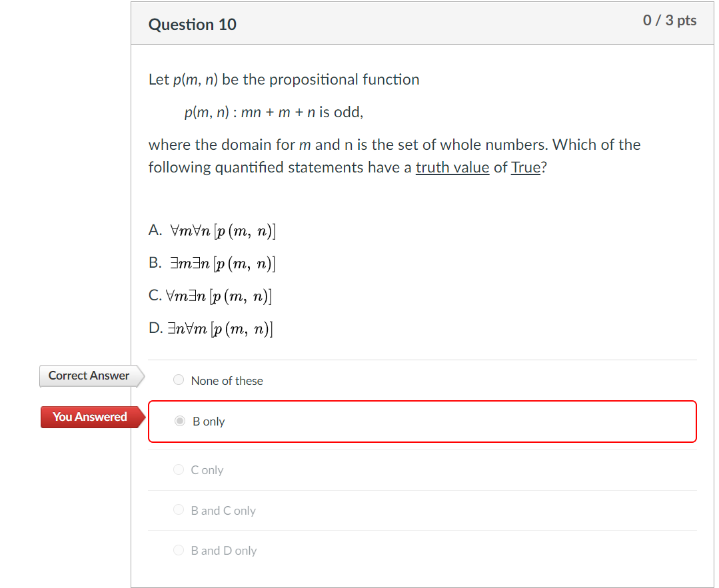Screen dimensions: 719x588
Task: Click the propositional function definition line
Action: coord(273,112)
